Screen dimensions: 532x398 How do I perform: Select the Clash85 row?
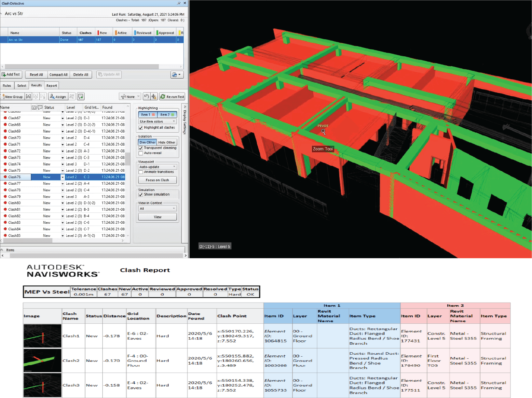coord(63,235)
